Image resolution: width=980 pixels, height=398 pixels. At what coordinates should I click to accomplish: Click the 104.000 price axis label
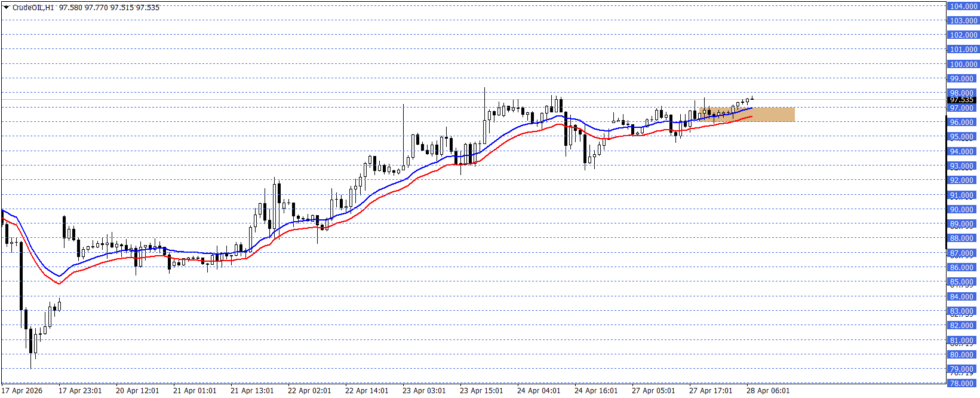[x=963, y=6]
